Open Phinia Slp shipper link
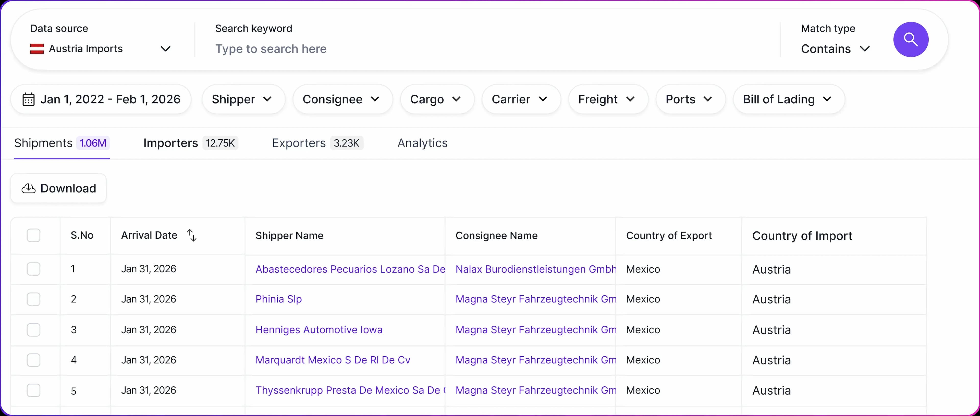 pos(278,299)
